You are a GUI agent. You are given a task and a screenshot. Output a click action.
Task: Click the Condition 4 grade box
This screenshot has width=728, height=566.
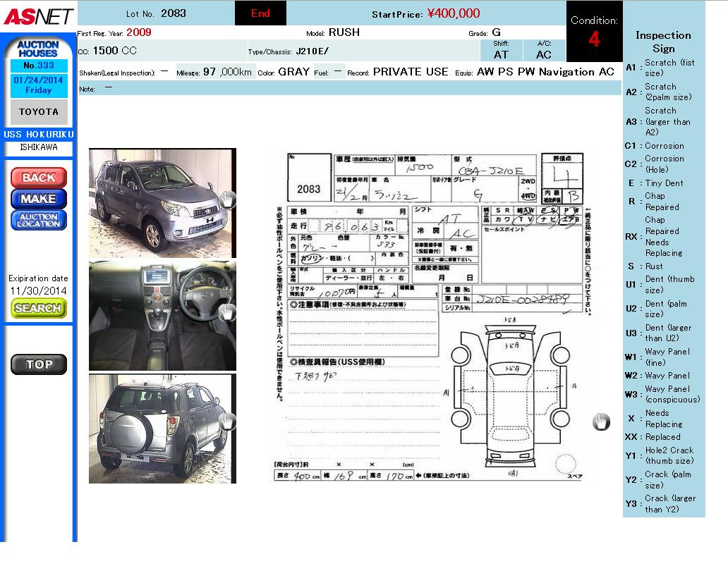[x=594, y=32]
